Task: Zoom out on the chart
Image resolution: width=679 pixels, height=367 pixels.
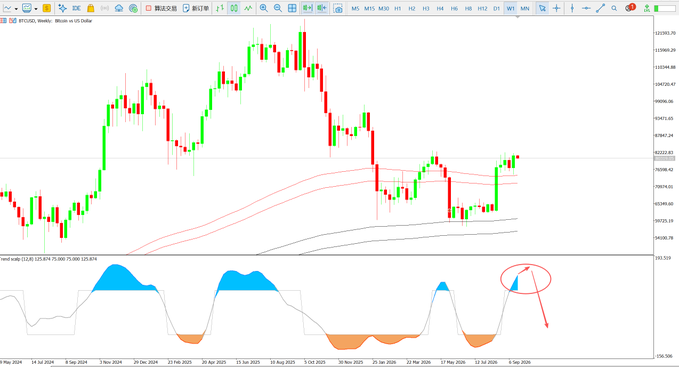Action: tap(278, 8)
